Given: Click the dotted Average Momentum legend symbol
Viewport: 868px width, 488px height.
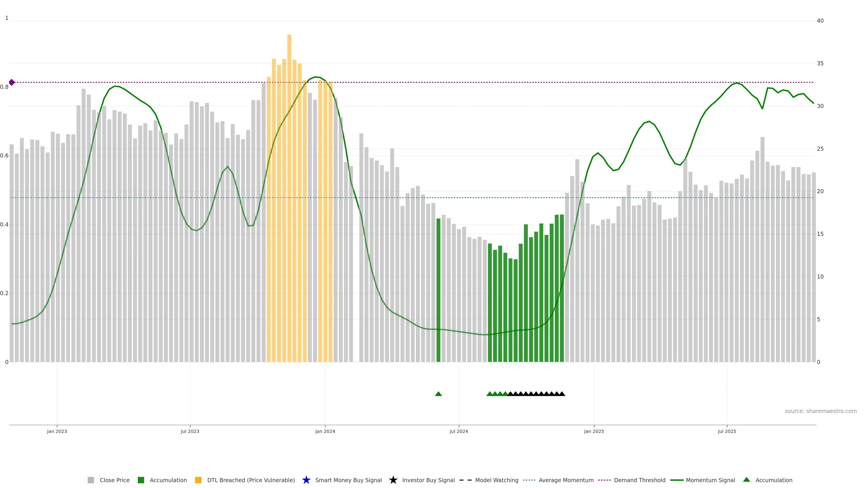Looking at the screenshot, I should [x=529, y=480].
